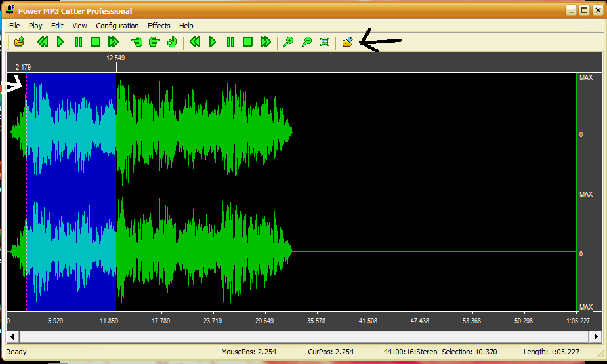Click the 44100:16:Stereo status text

[x=410, y=352]
